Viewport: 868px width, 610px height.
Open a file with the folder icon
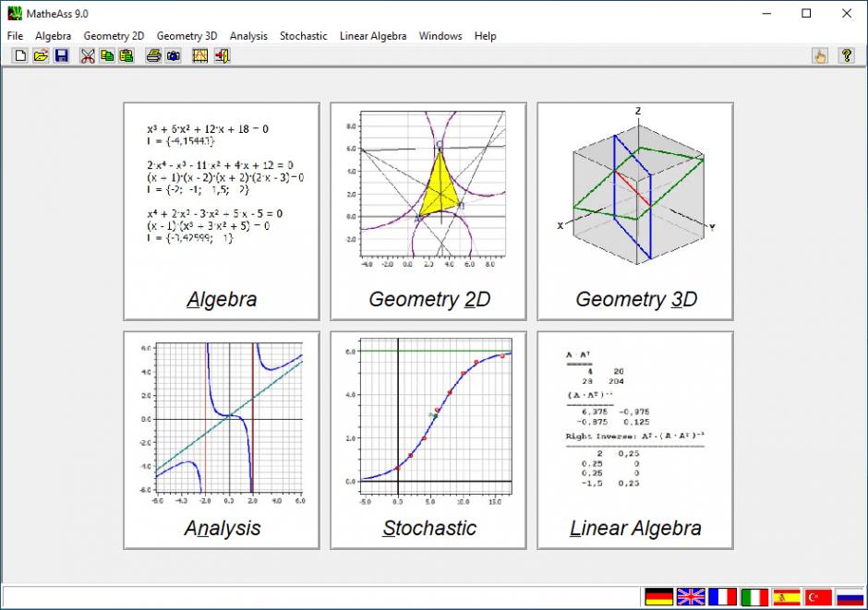(x=41, y=55)
